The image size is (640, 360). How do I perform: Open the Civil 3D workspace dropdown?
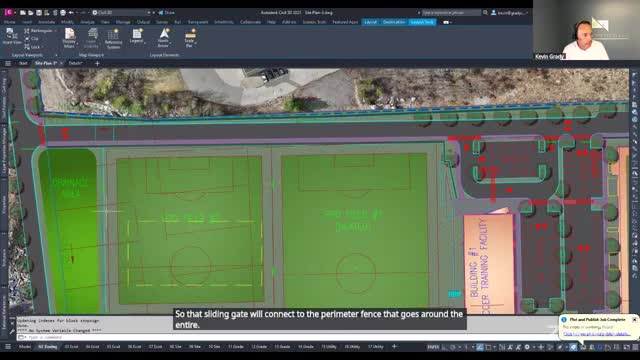pyautogui.click(x=121, y=13)
